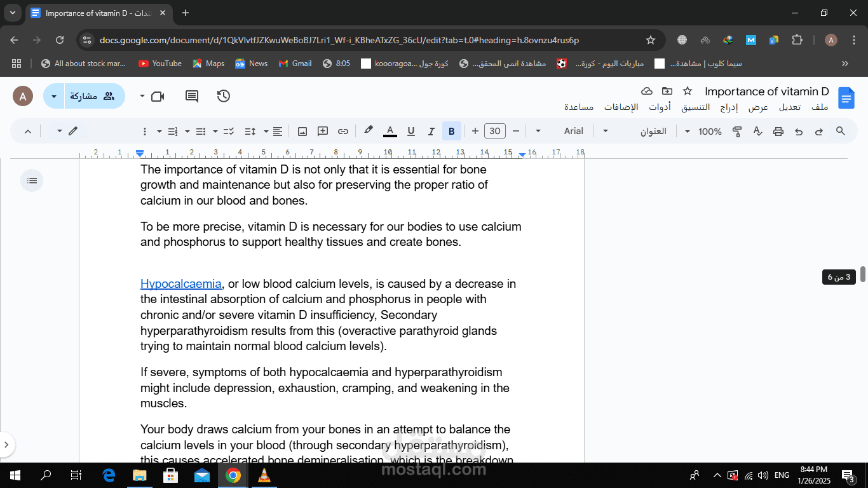
Task: Open line and paragraph spacing icon
Action: click(x=250, y=132)
